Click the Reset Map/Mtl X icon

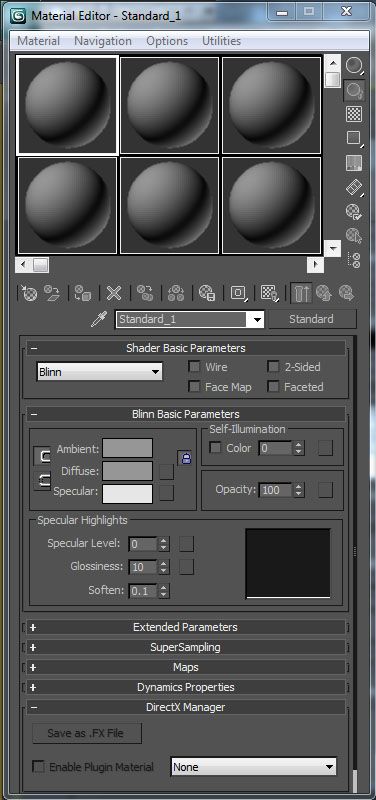tap(114, 293)
